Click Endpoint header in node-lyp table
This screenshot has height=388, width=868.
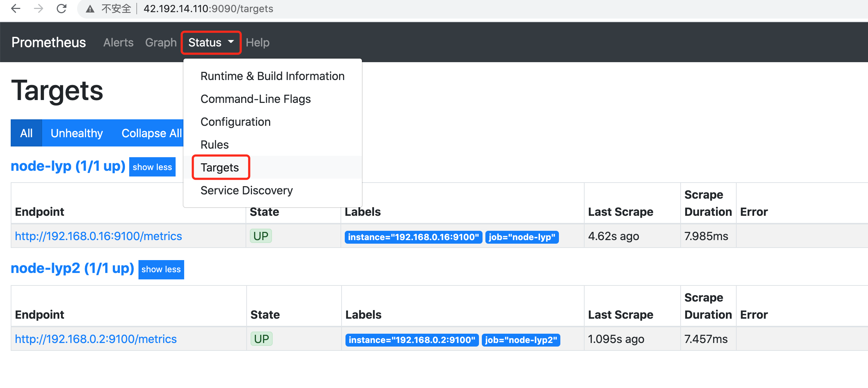pyautogui.click(x=40, y=212)
